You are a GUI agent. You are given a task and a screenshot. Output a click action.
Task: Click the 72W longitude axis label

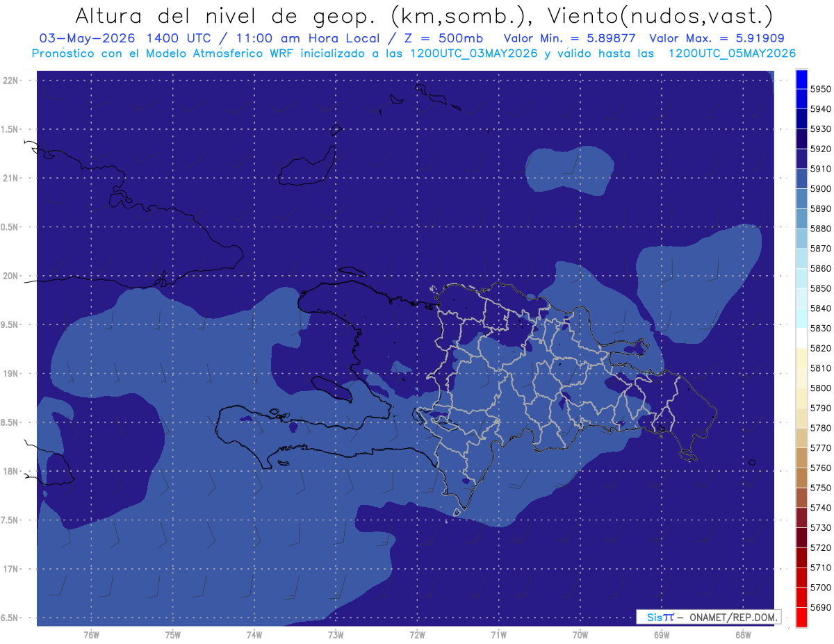[417, 634]
